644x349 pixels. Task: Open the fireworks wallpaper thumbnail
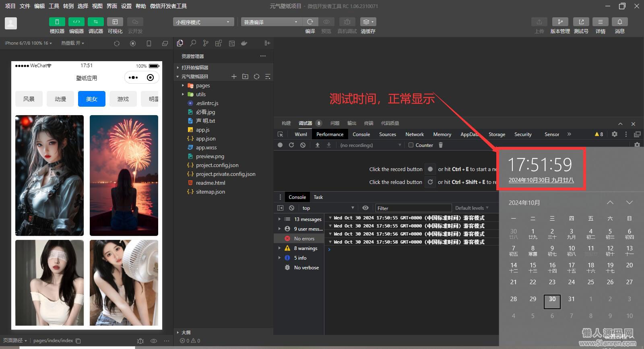[124, 176]
